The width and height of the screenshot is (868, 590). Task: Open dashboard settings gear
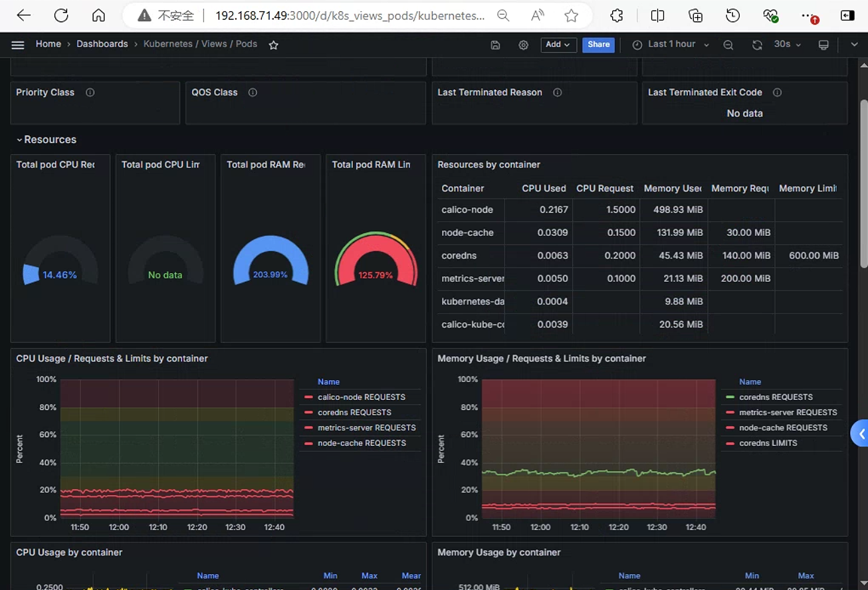524,45
